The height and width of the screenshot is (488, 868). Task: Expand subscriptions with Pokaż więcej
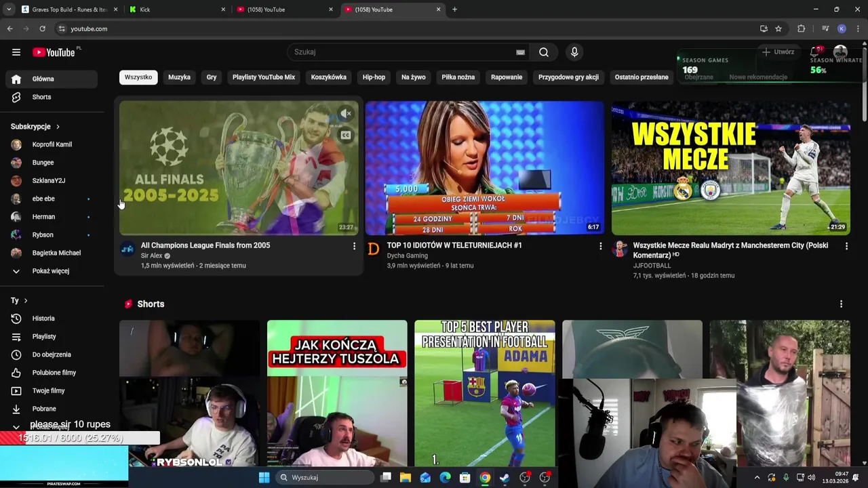(x=52, y=271)
